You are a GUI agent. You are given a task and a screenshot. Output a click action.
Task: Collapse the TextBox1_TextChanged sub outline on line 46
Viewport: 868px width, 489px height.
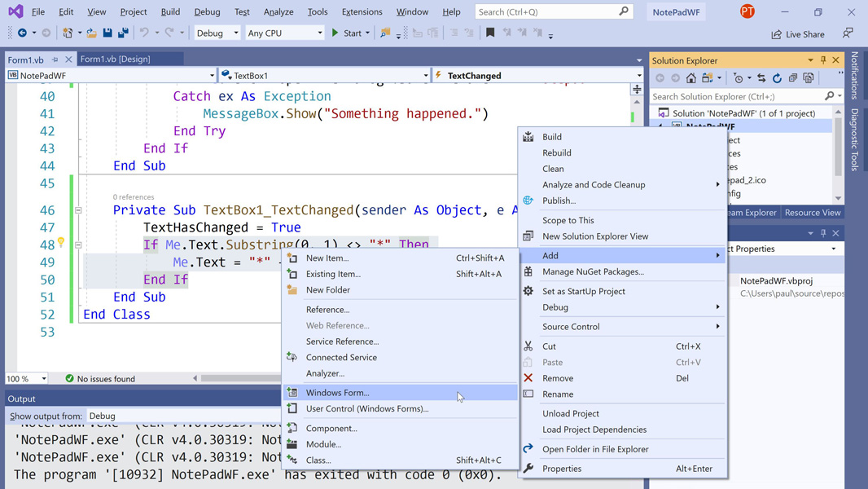pyautogui.click(x=78, y=210)
